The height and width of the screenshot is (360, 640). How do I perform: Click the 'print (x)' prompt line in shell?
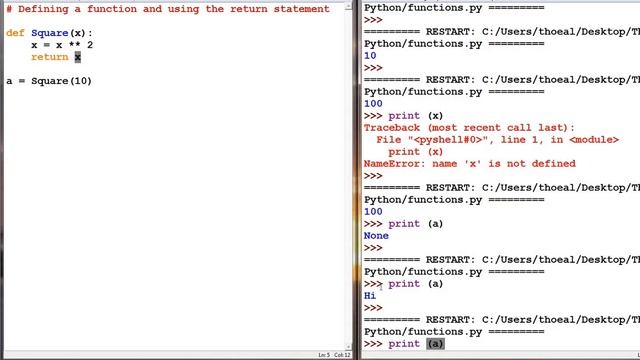click(x=403, y=116)
